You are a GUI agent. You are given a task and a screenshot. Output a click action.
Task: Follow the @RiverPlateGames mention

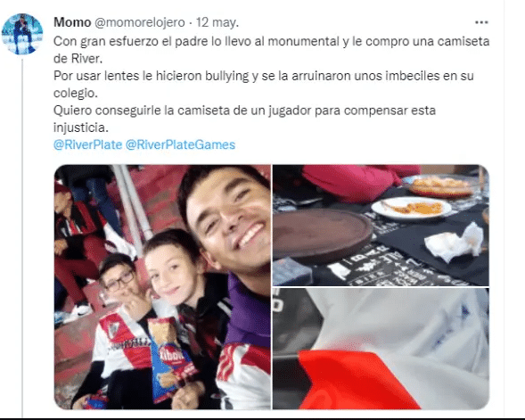pos(180,144)
